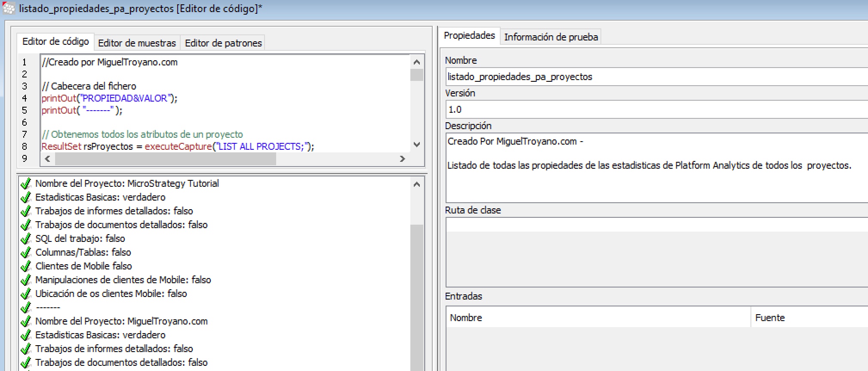Click the Nombre input field
Image resolution: width=868 pixels, height=371 pixels.
[x=657, y=77]
